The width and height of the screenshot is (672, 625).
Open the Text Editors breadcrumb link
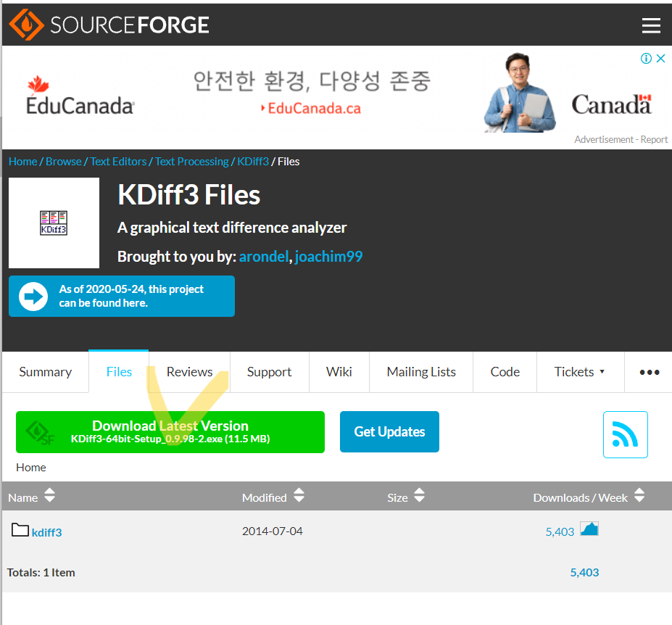coord(118,162)
